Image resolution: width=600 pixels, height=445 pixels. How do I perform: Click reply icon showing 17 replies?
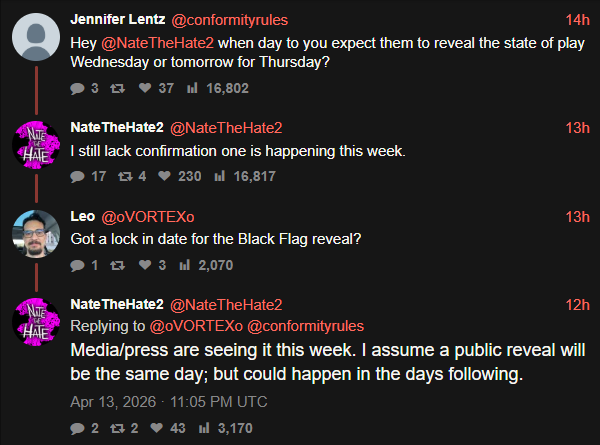click(x=78, y=177)
